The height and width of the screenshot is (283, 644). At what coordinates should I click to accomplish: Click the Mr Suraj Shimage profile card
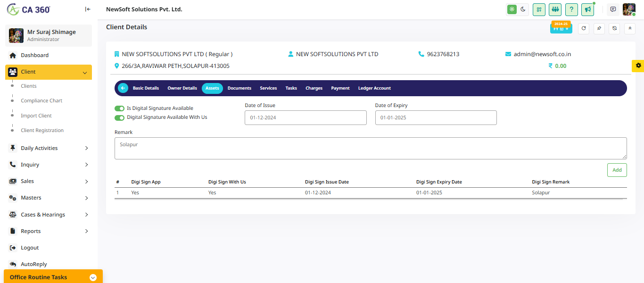[x=49, y=35]
